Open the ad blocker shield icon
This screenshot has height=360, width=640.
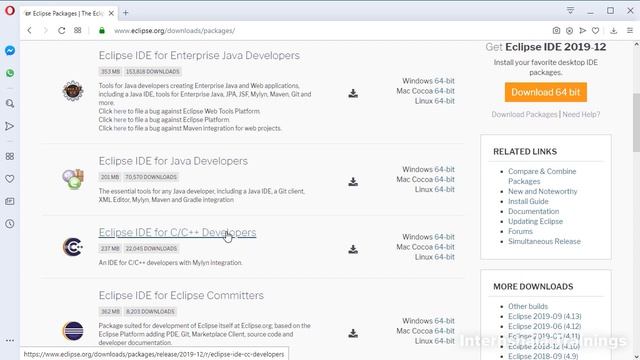pos(569,31)
